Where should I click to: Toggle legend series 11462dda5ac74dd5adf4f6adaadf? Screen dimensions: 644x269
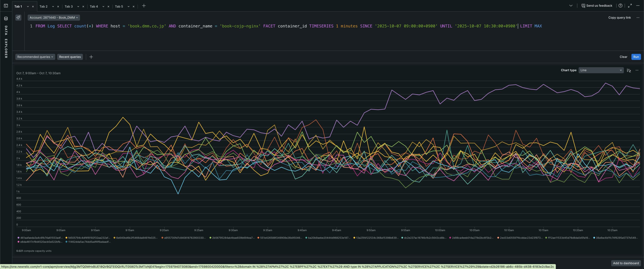pyautogui.click(x=89, y=242)
